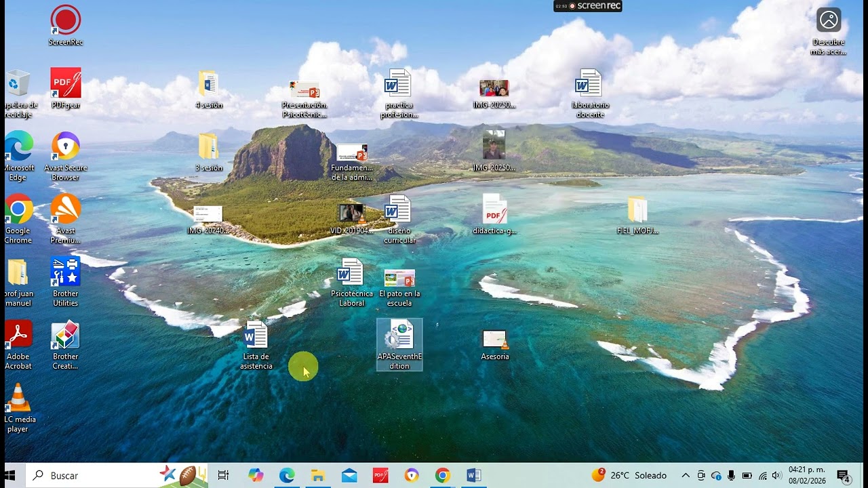Viewport: 868px width, 488px height.
Task: Open the Google Chrome desktop shortcut
Action: [18, 219]
